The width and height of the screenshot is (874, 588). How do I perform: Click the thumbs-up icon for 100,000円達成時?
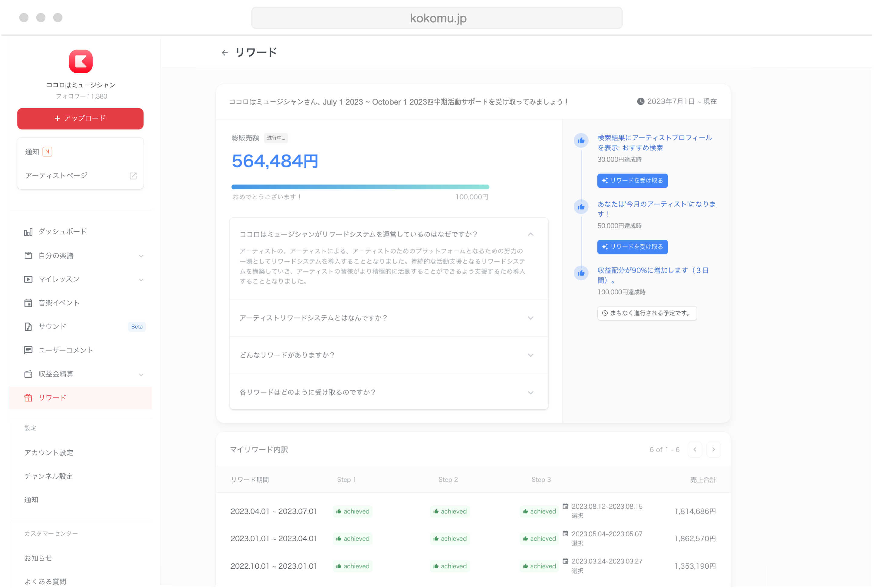click(581, 273)
